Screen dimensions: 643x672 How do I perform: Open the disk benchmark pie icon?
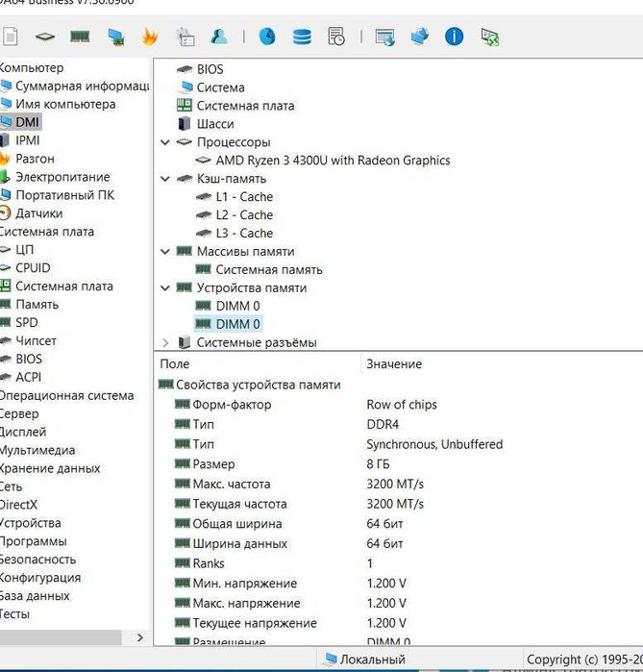(267, 37)
